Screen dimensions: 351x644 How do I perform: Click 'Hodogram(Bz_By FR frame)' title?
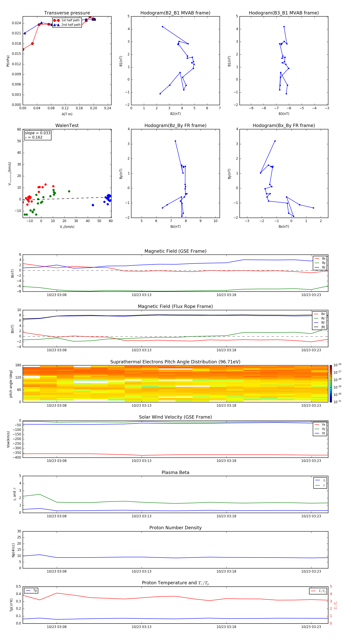pyautogui.click(x=175, y=125)
